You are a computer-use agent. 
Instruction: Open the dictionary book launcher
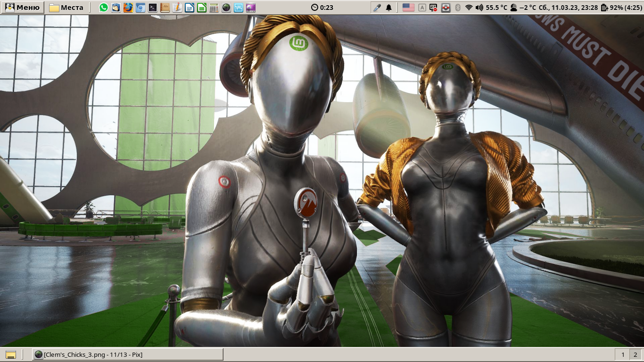click(x=165, y=8)
